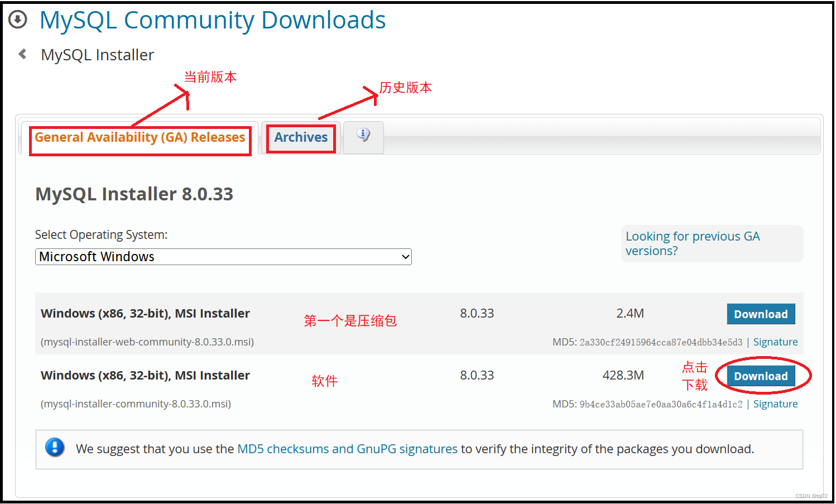Click MD5 value 9b4ce33ab05ae7e0aa30a6c4f1a4d1c2
836x504 pixels.
661,404
